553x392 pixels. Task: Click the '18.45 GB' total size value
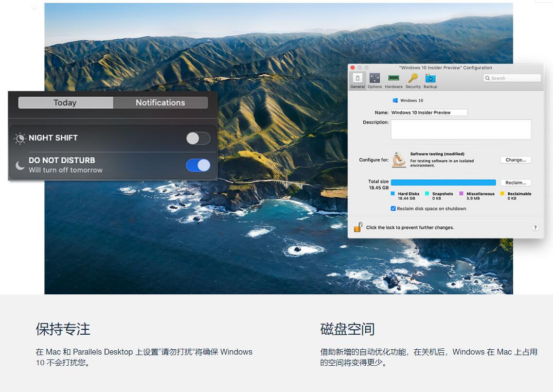pos(379,187)
